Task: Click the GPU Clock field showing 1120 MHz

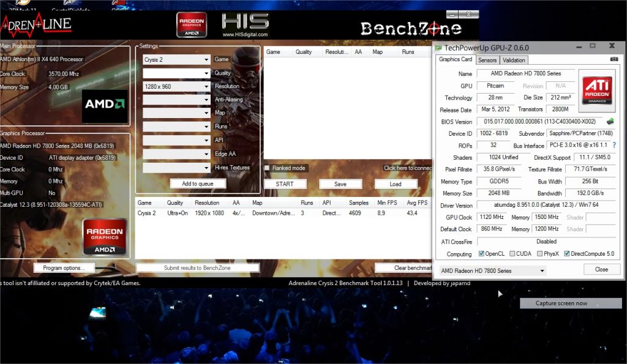Action: pos(492,217)
